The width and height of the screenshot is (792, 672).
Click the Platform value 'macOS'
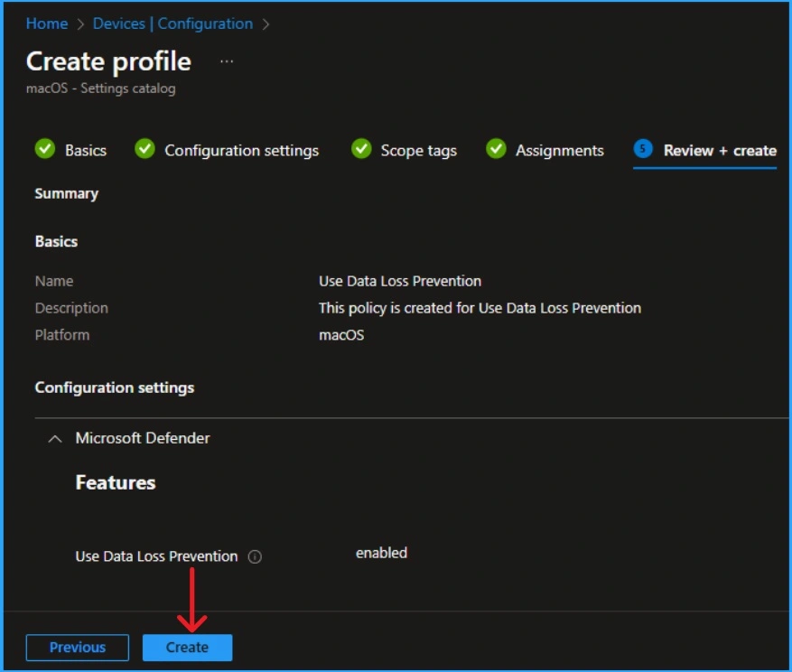(341, 335)
